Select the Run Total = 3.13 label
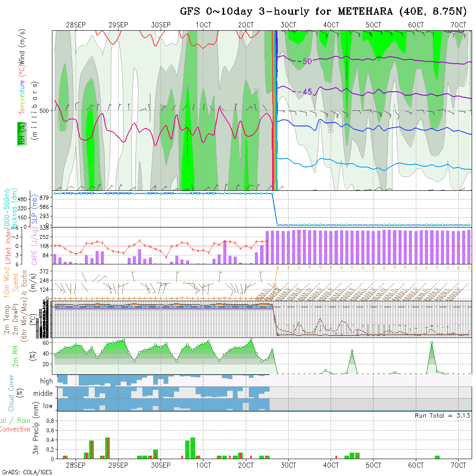The width and height of the screenshot is (476, 476). click(442, 415)
